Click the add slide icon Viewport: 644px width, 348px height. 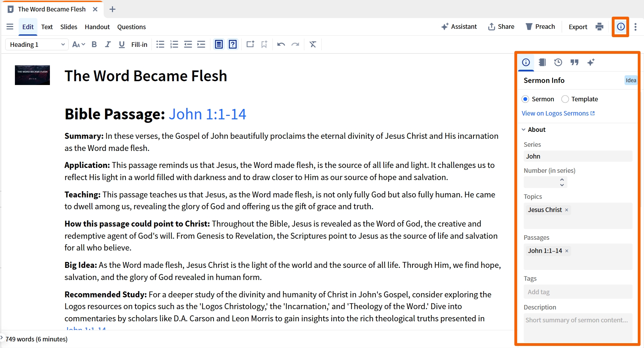point(250,44)
